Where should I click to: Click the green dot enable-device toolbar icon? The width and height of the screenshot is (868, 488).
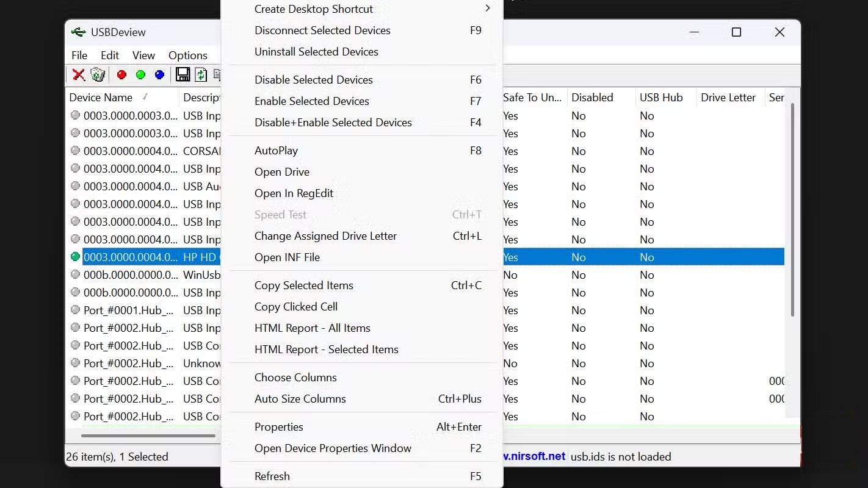click(x=140, y=74)
